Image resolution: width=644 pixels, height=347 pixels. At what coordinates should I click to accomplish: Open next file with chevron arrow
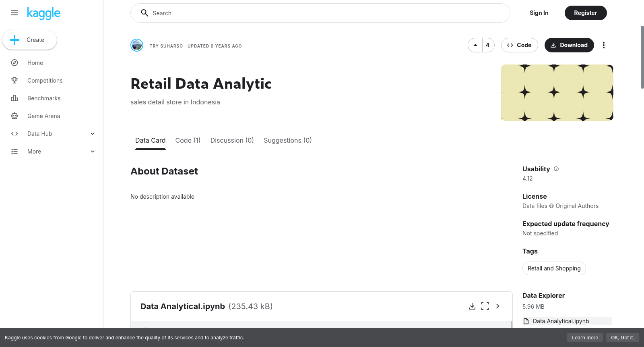498,306
